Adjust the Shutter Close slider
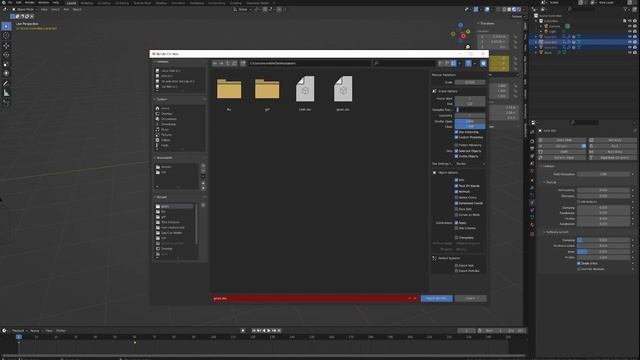This screenshot has height=360, width=640. [x=470, y=127]
